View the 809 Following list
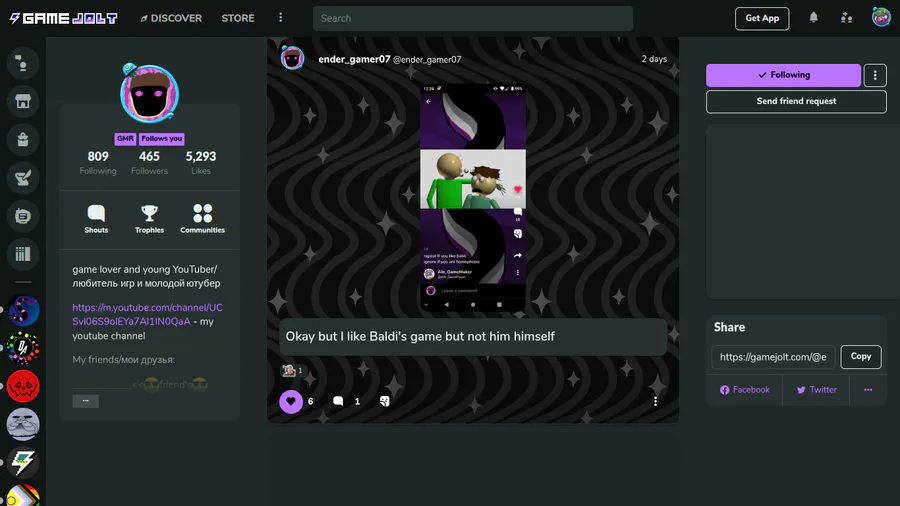The width and height of the screenshot is (900, 506). (98, 163)
